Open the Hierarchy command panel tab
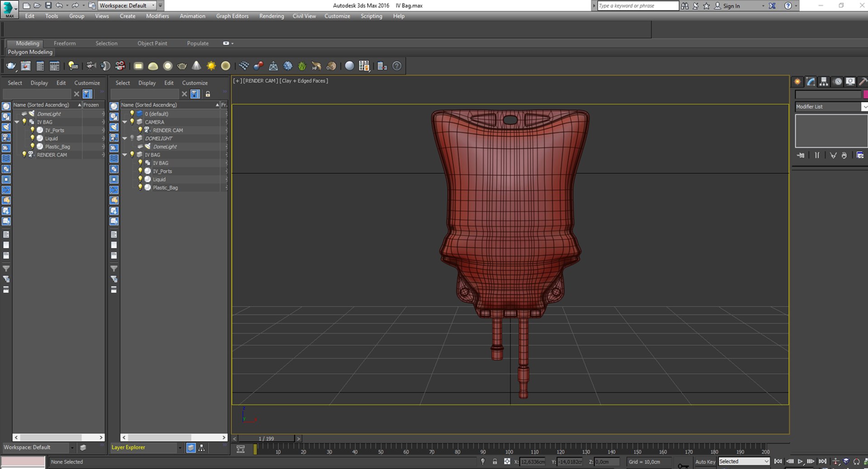The image size is (868, 469). click(x=824, y=82)
